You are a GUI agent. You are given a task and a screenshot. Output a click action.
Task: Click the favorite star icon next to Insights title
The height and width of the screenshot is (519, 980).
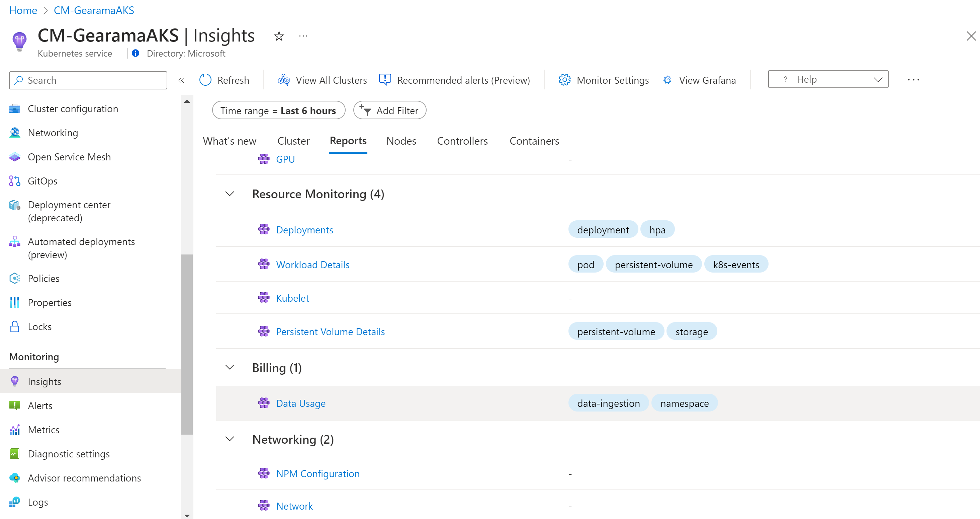coord(279,36)
